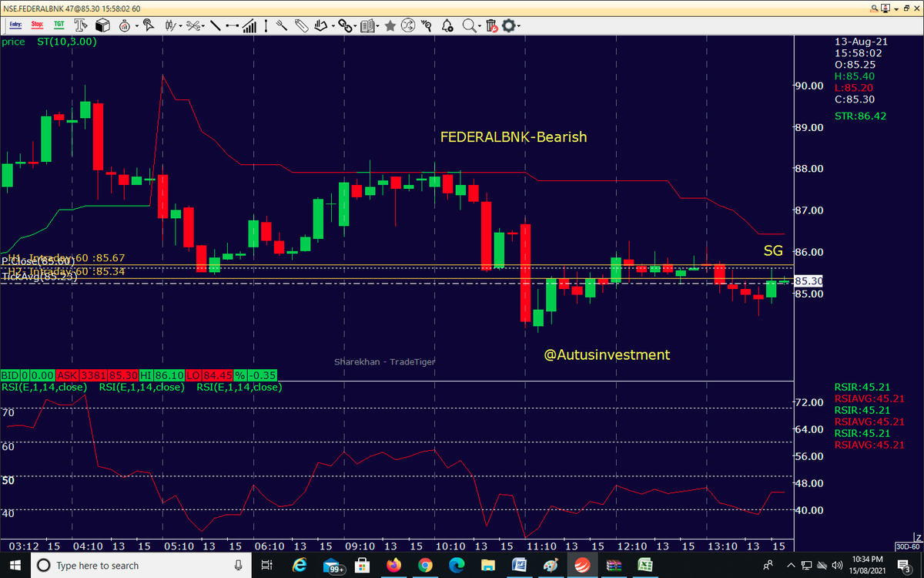Open dropdown arrow beside settings gear

coord(519,26)
